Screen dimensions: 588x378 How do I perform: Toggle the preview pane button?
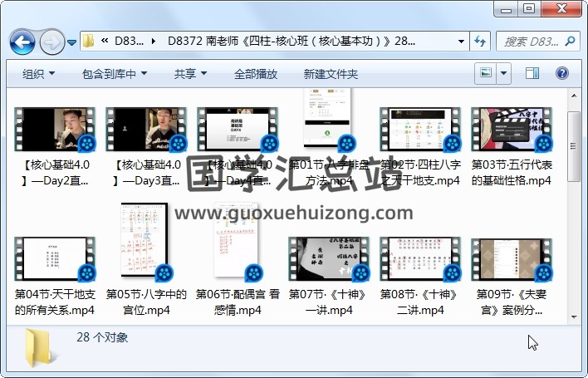(x=532, y=74)
